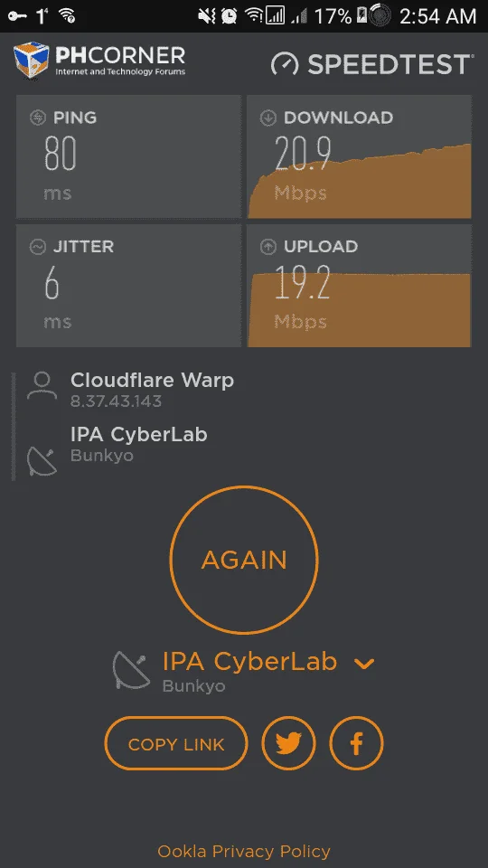The height and width of the screenshot is (868, 488).
Task: Tap the Cloudflare Warp provider name
Action: (x=152, y=381)
